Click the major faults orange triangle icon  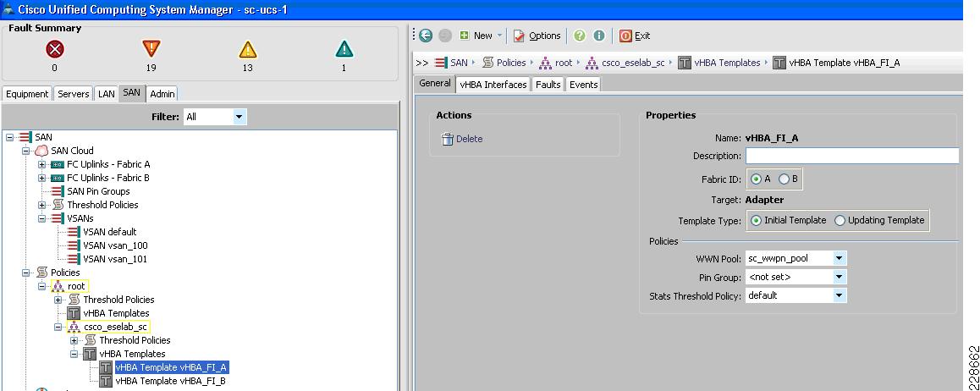click(x=151, y=49)
